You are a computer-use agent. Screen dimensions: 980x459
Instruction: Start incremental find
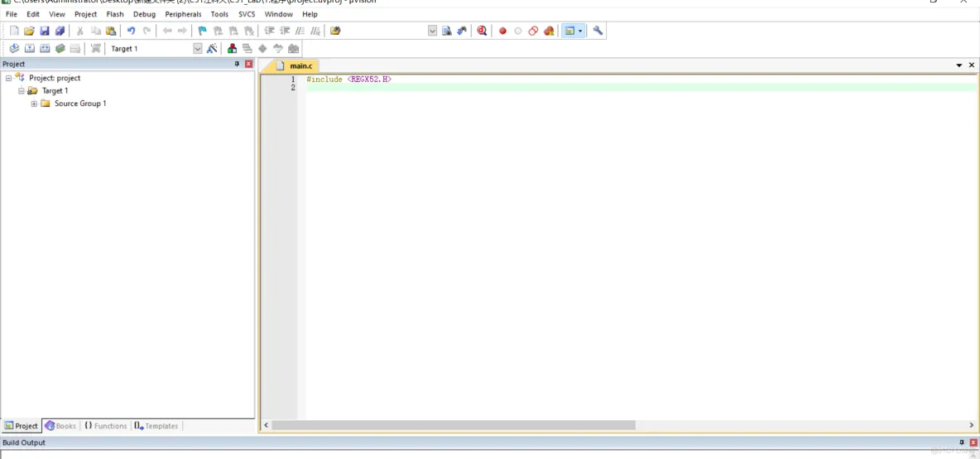tap(462, 31)
